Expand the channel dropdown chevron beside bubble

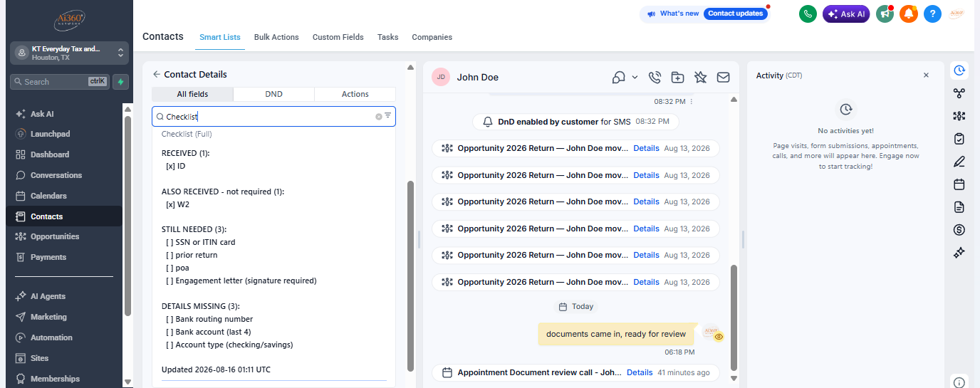pyautogui.click(x=635, y=77)
